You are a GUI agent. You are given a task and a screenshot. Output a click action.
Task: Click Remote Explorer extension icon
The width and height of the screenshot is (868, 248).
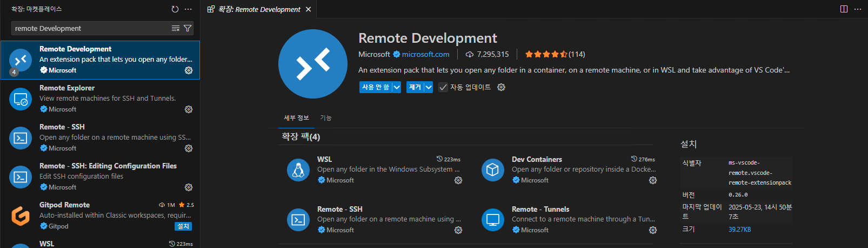21,99
